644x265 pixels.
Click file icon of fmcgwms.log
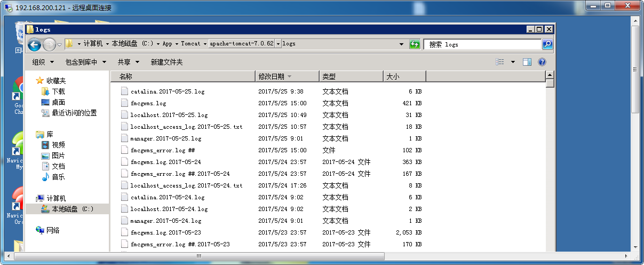click(x=125, y=103)
